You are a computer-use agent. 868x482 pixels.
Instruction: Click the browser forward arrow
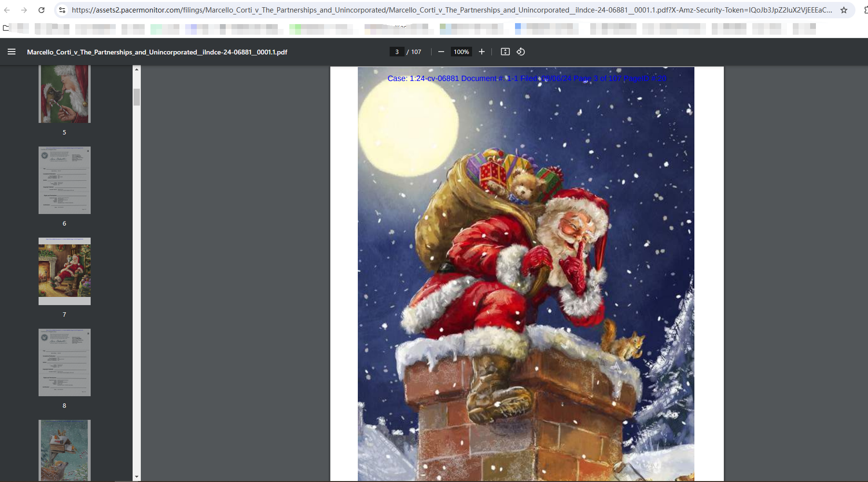coord(24,10)
